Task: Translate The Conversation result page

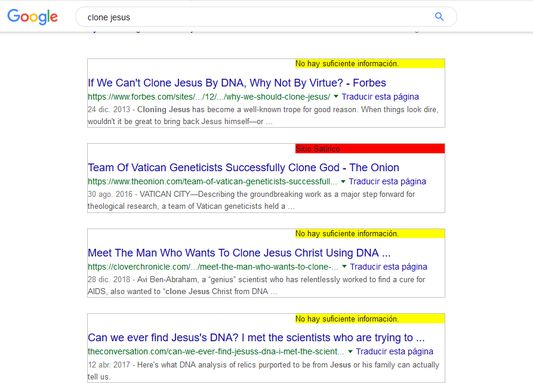Action: click(395, 351)
